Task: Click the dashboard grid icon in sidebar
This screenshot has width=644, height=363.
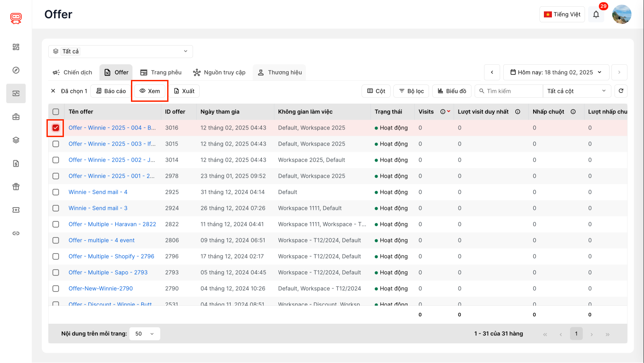Action: coord(16,47)
